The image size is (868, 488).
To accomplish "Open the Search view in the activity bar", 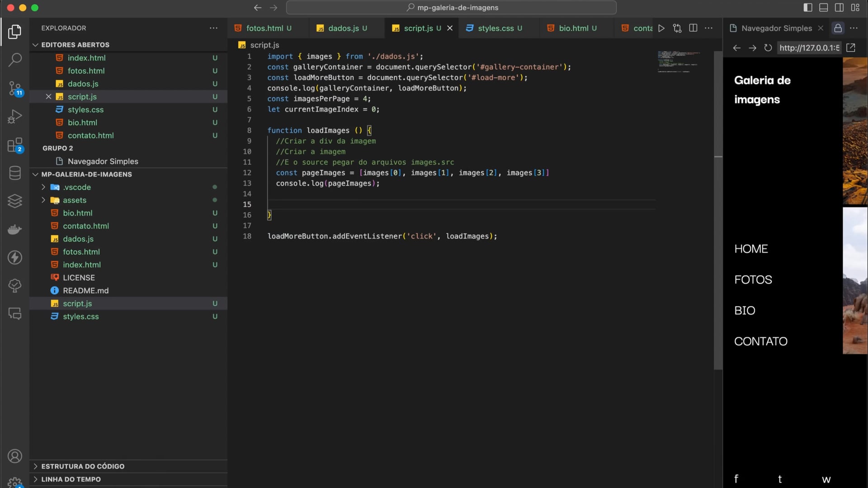I will point(15,60).
